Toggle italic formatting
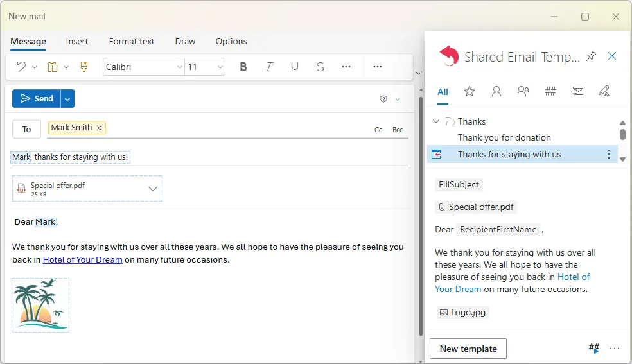Image resolution: width=632 pixels, height=364 pixels. click(x=269, y=67)
